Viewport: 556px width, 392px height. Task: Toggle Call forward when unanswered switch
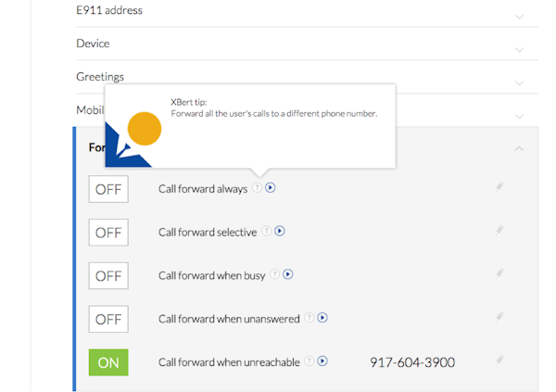click(108, 319)
